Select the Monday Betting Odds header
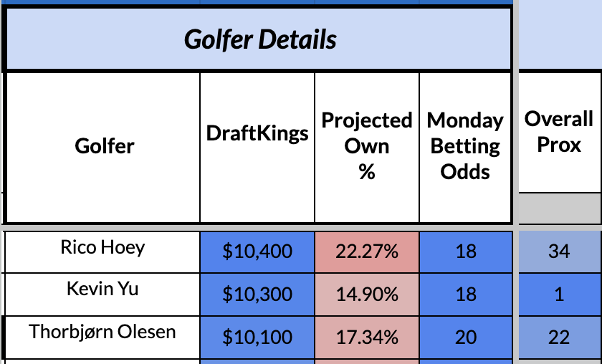Screen dimensions: 602x364 coord(465,146)
